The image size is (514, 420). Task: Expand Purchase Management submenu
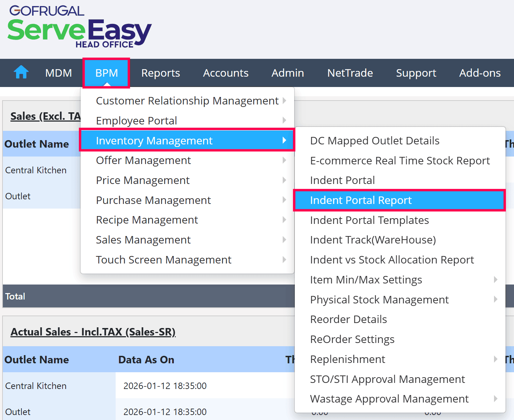[x=187, y=200]
